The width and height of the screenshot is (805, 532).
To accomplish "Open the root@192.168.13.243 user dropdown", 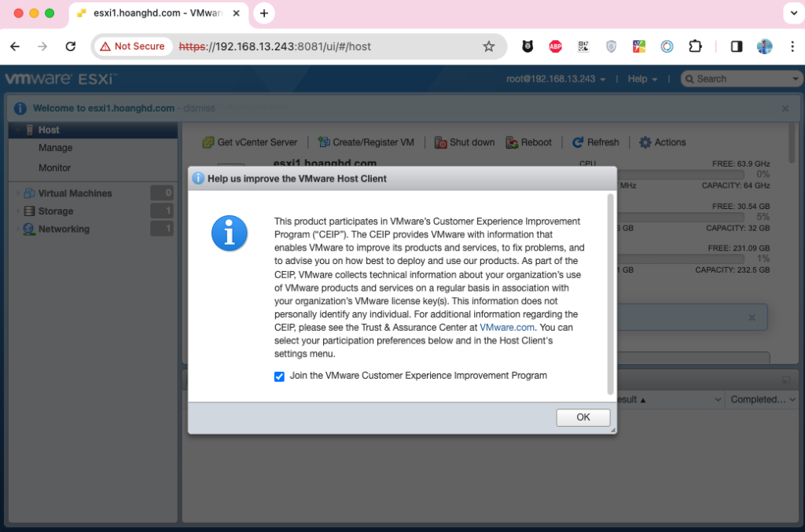I will click(556, 79).
